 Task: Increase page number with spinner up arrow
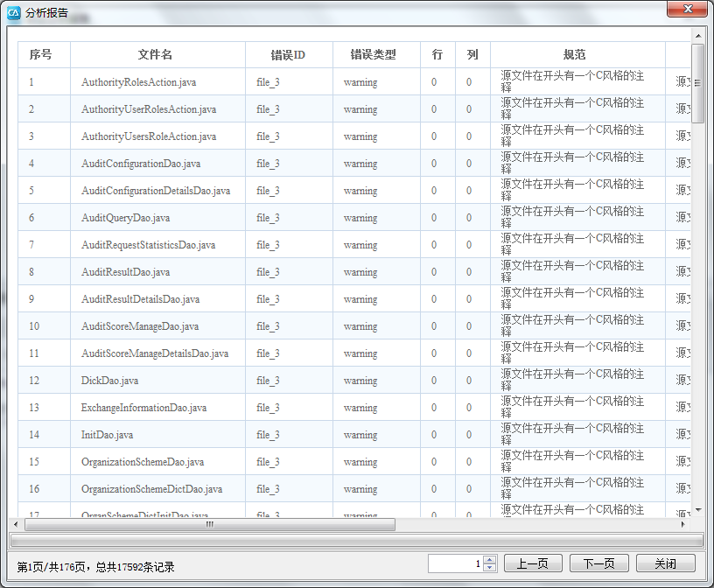coord(489,560)
